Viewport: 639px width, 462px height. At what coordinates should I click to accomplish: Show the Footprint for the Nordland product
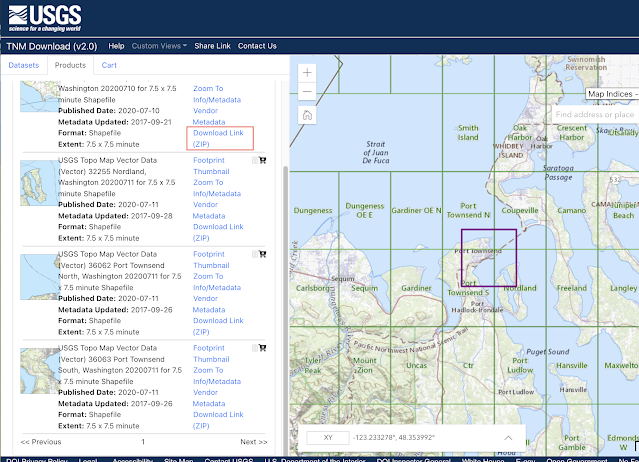pyautogui.click(x=209, y=161)
